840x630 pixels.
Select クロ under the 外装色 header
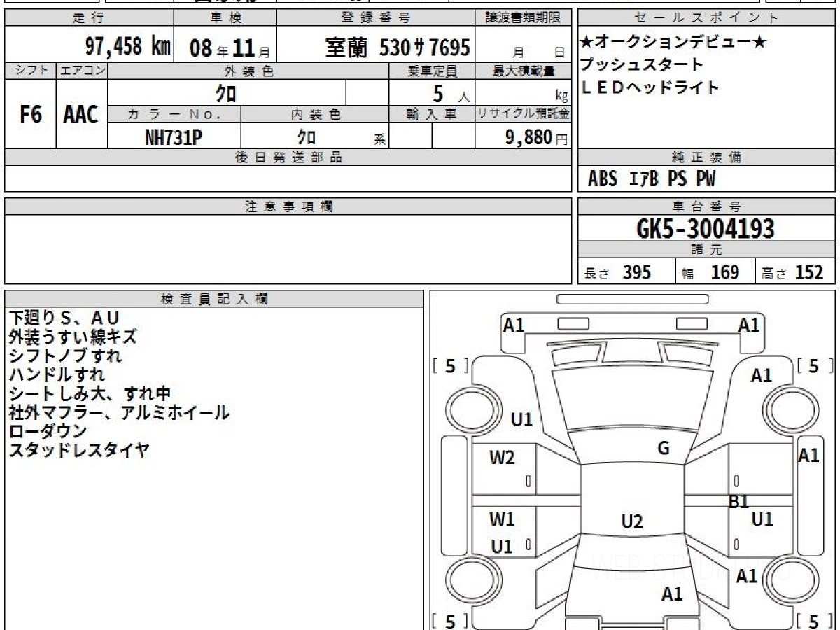coord(226,92)
